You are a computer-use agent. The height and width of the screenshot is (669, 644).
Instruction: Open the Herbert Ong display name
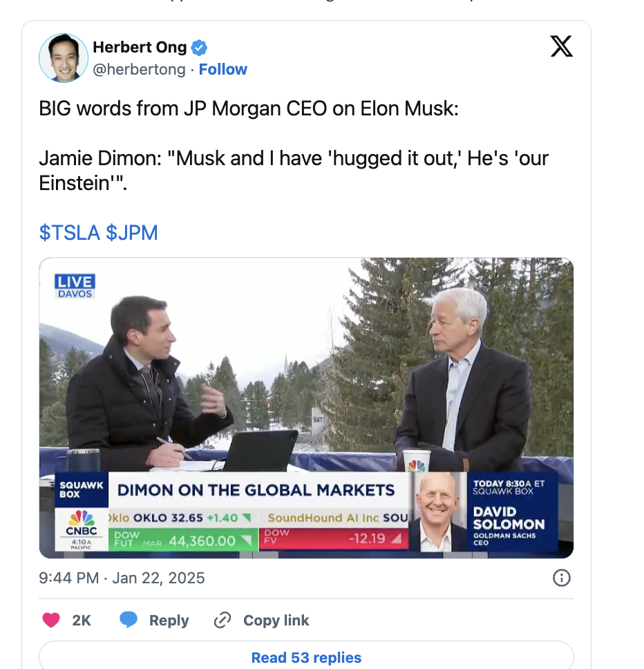click(x=140, y=48)
